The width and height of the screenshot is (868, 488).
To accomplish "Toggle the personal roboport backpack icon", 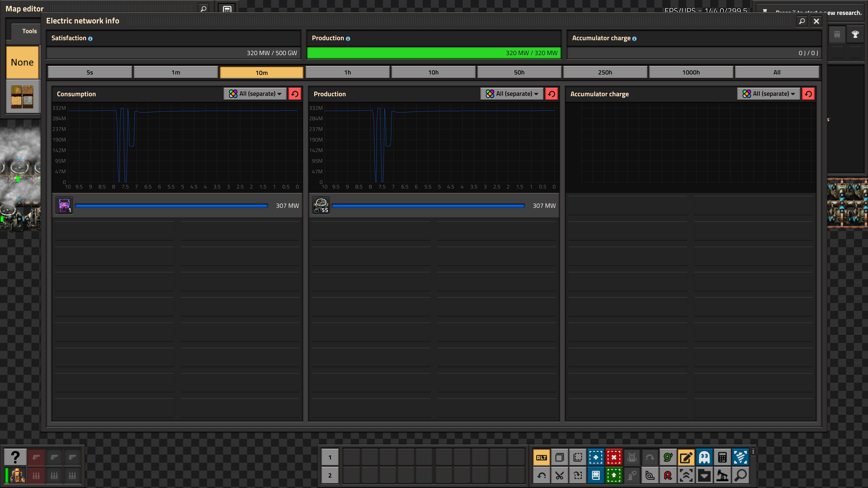I will [632, 457].
